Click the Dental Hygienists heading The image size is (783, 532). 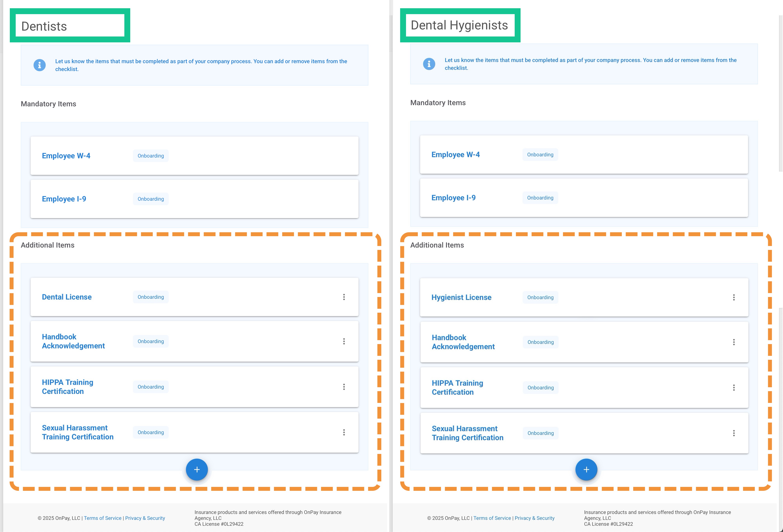coord(459,25)
